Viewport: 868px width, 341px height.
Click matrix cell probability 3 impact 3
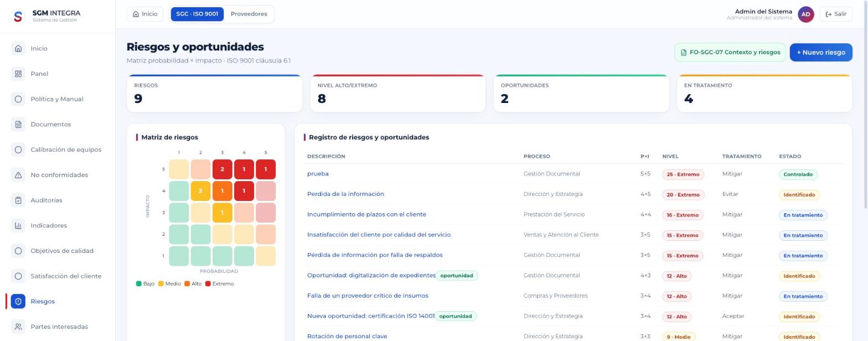(x=222, y=213)
